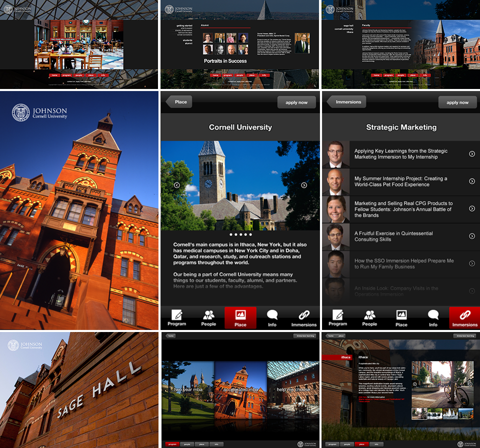Open the 'A Fruitful Exercise' article arrow
Viewport: 480px width, 448px height.
tap(472, 236)
